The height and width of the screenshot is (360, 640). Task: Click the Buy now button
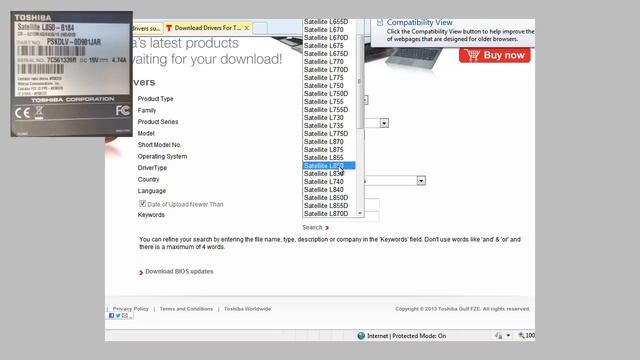coord(495,55)
